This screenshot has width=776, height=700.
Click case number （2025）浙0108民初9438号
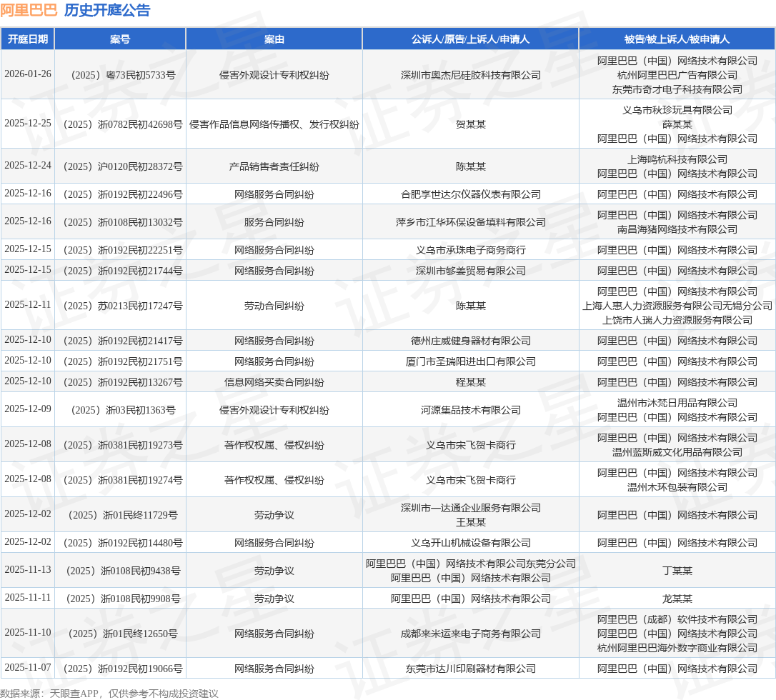click(120, 571)
